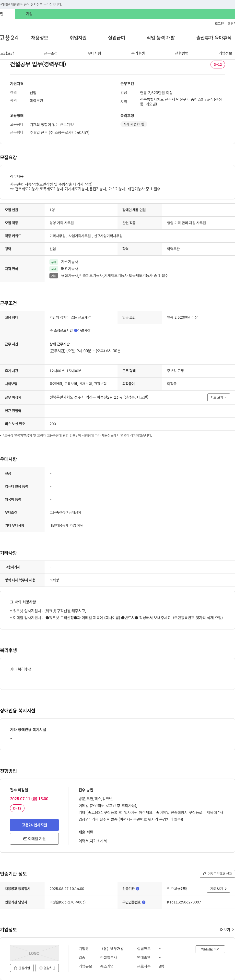The width and height of the screenshot is (235, 980).
Task: Click the info icon next to 인증기관
Action: (137, 889)
